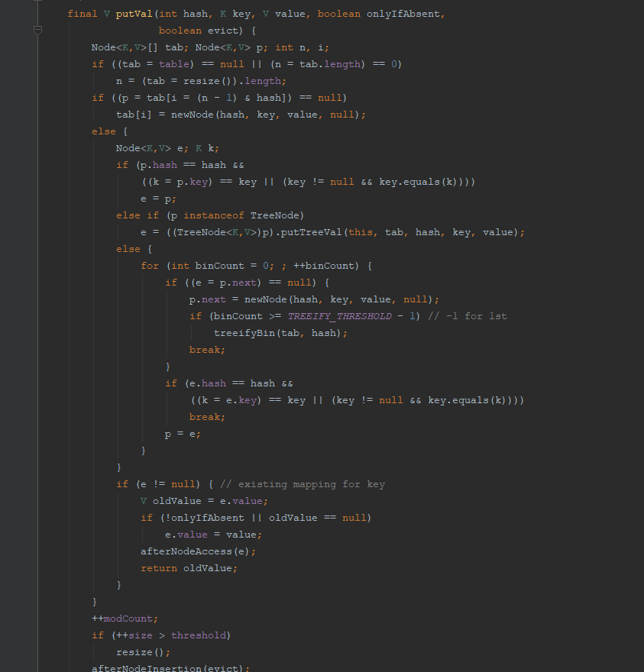
Task: Click !onlyIfAbsent in the if condition
Action: [205, 518]
